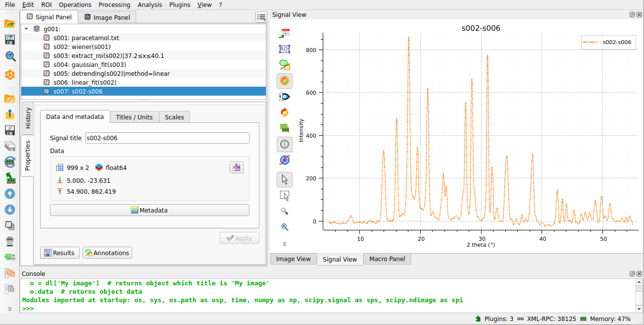Expand the left toolbar overflow chevron
644x325 pixels.
10,309
